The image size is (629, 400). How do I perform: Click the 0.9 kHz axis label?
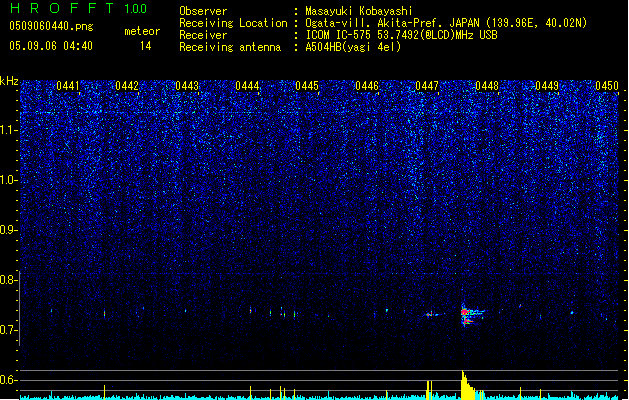point(8,230)
